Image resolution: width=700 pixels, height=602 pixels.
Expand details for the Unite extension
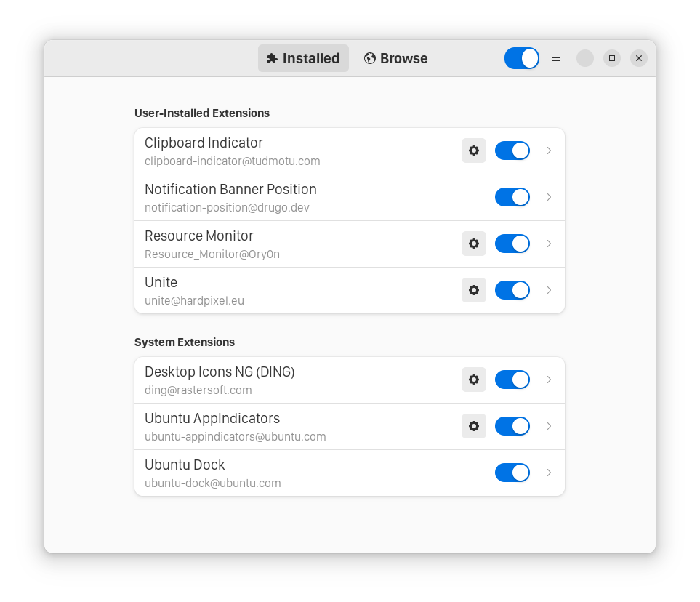549,290
